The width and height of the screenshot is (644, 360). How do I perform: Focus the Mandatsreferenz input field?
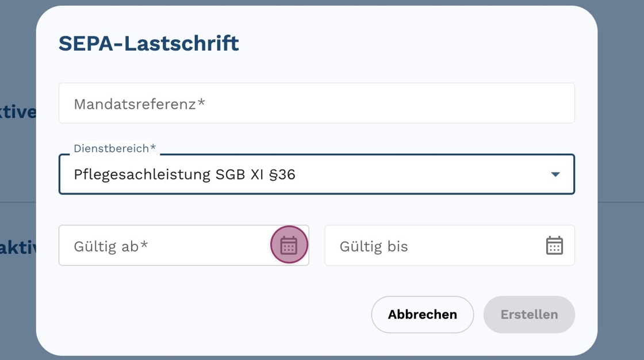[316, 104]
